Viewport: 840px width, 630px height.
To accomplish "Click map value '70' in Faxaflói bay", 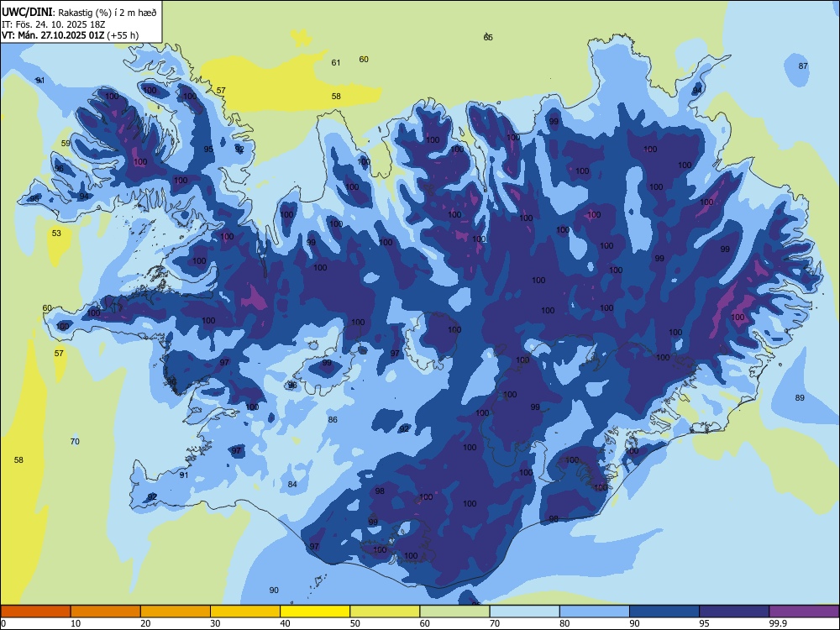I will click(75, 442).
